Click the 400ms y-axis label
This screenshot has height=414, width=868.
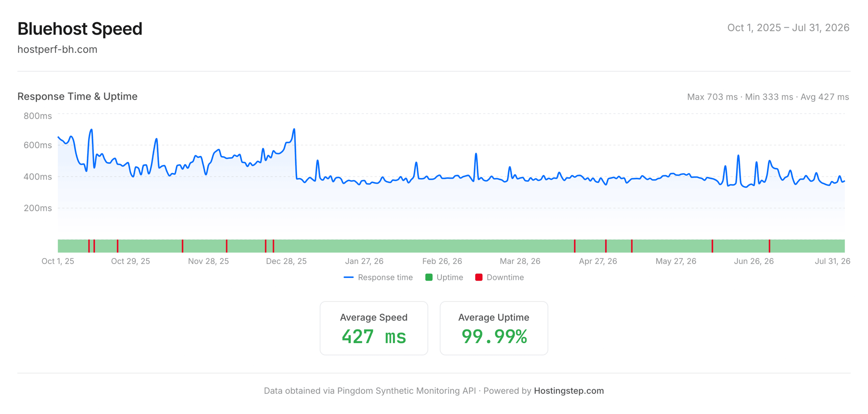pyautogui.click(x=38, y=177)
